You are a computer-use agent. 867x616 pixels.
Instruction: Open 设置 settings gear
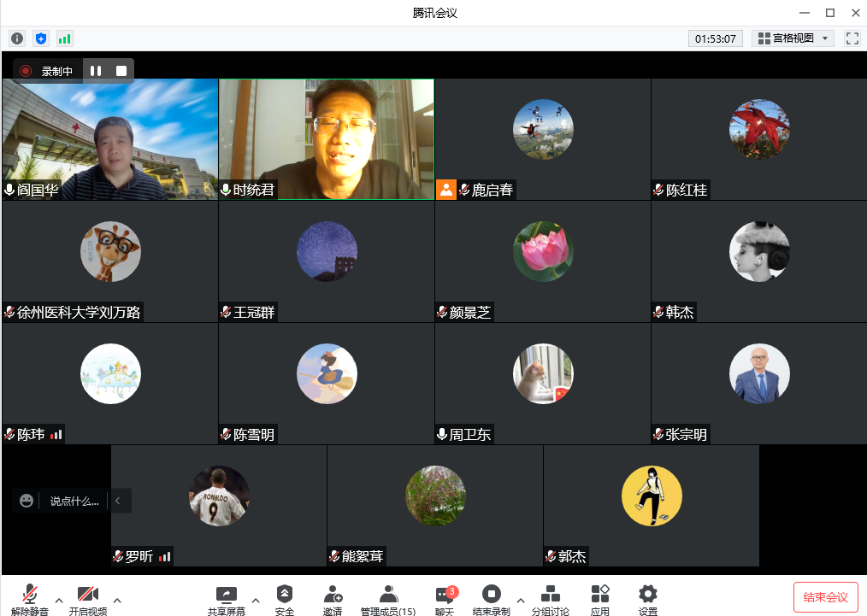[648, 600]
